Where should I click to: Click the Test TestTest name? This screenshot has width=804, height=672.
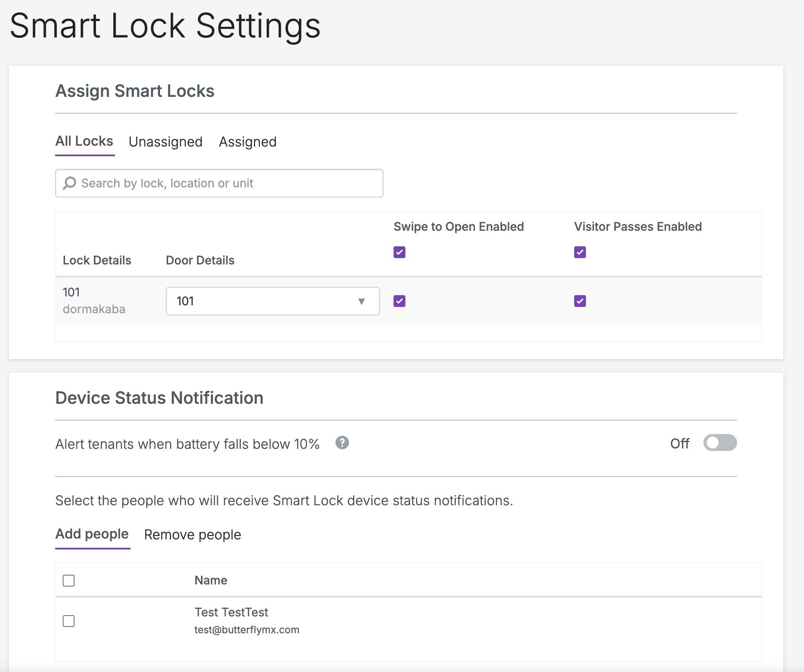click(231, 612)
